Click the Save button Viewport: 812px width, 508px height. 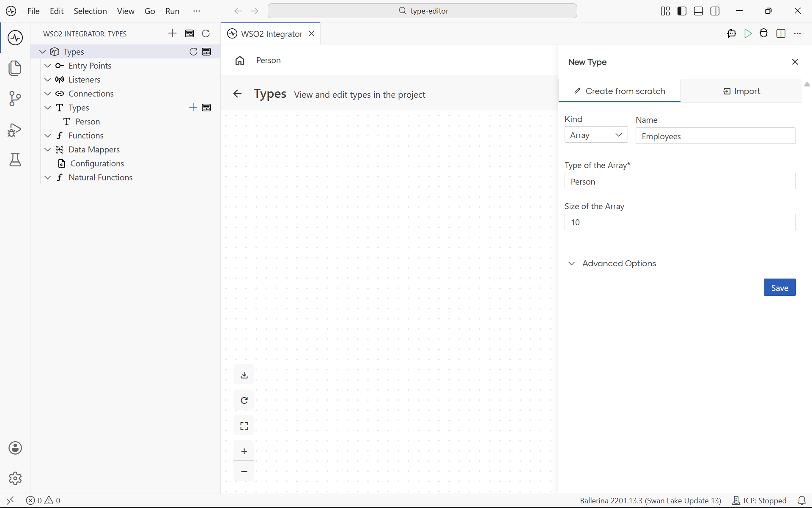(779, 287)
